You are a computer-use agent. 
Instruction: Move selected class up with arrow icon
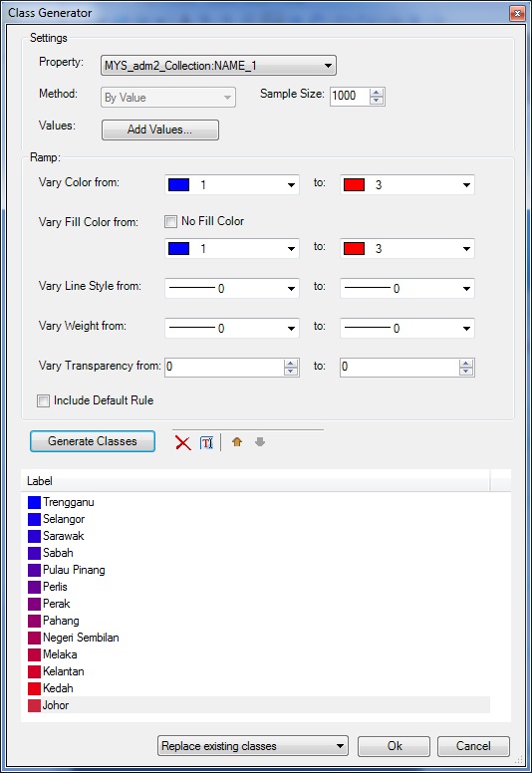[237, 441]
